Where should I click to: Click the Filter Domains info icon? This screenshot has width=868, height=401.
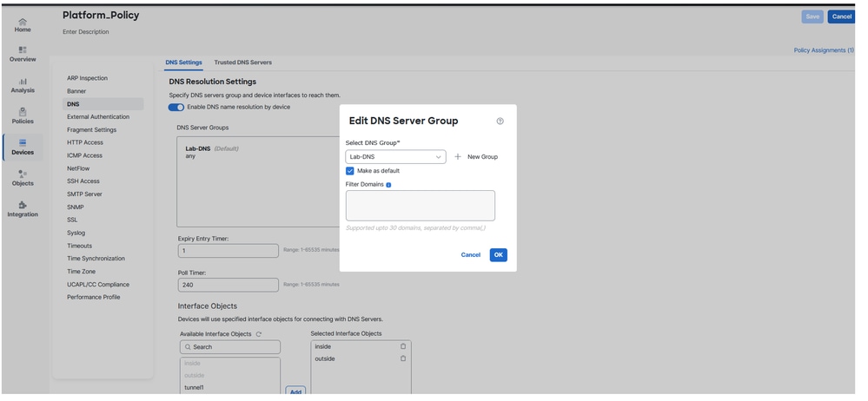[388, 185]
